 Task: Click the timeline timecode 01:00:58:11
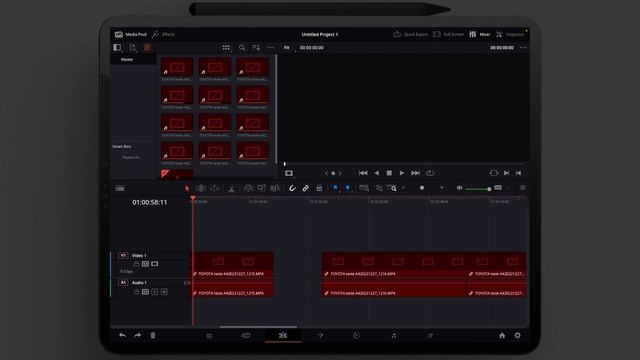coord(150,202)
